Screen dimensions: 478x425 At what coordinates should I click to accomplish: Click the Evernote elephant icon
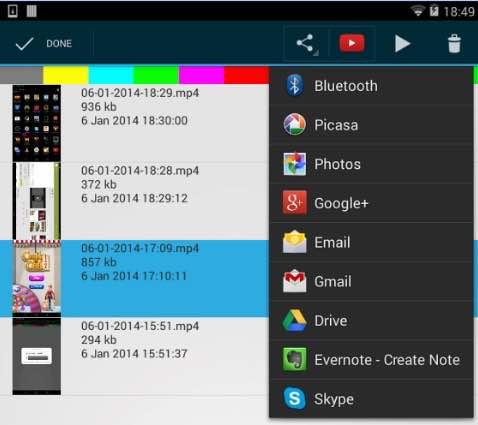[294, 360]
